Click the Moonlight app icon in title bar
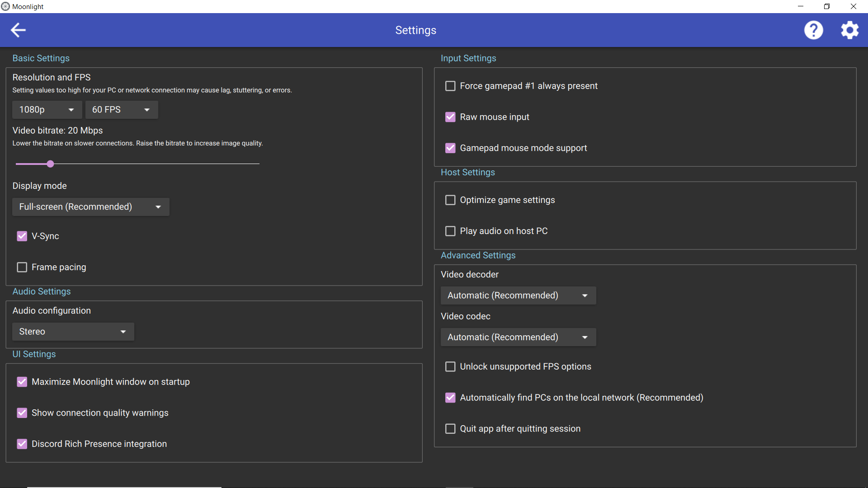Screen dimensions: 868x488 (x=5, y=6)
